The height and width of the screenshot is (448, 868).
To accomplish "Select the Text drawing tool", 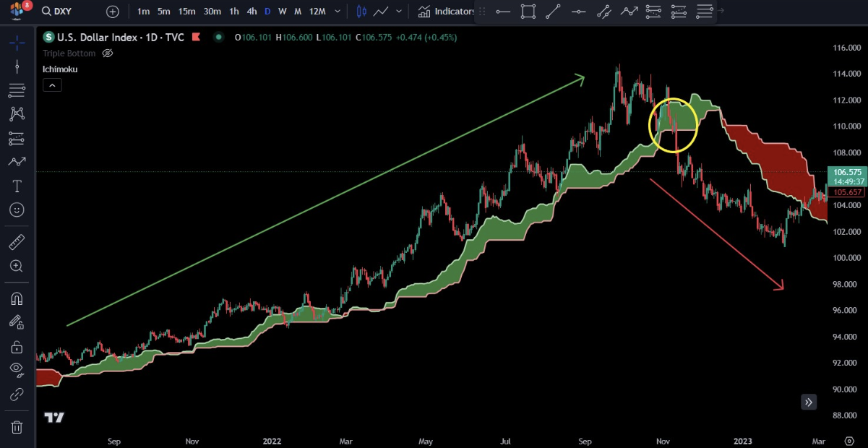I will [x=17, y=186].
